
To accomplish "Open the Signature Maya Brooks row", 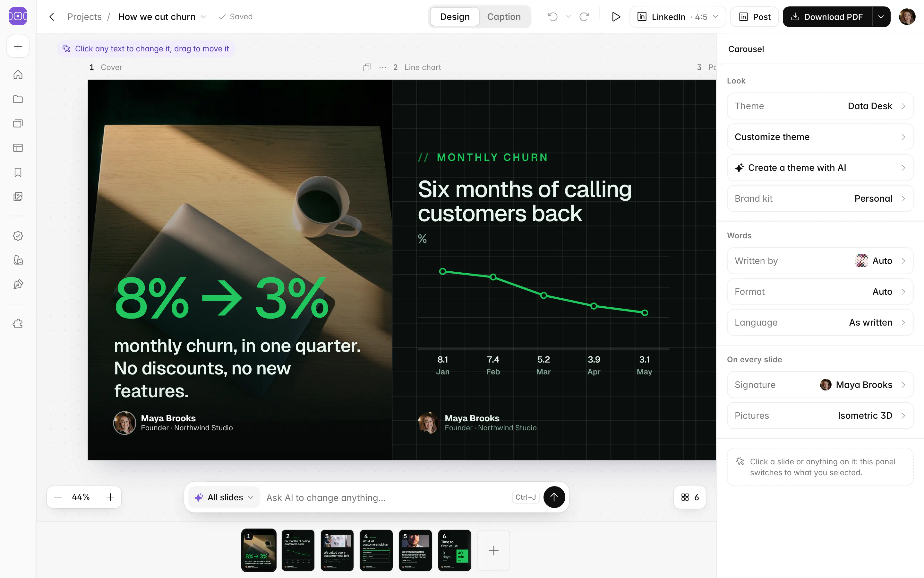I will 820,385.
